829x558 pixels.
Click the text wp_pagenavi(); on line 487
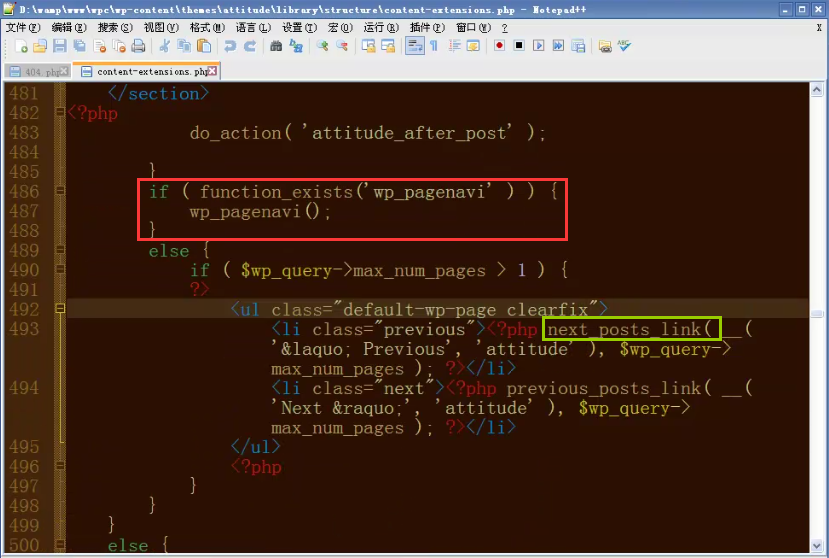pos(260,212)
